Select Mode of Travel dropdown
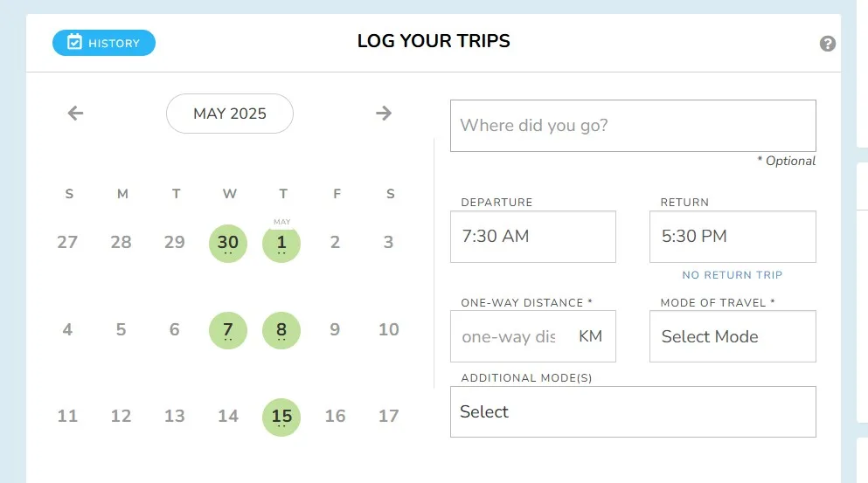 733,336
